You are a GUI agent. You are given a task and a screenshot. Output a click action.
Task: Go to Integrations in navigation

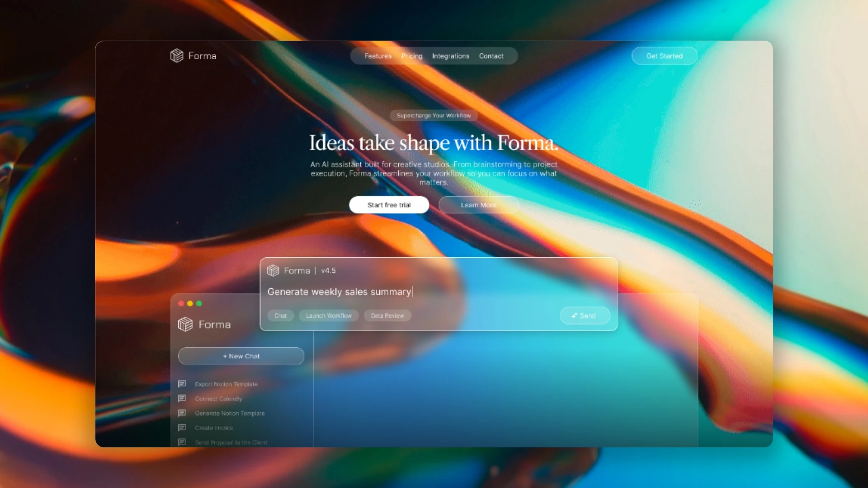click(x=451, y=56)
